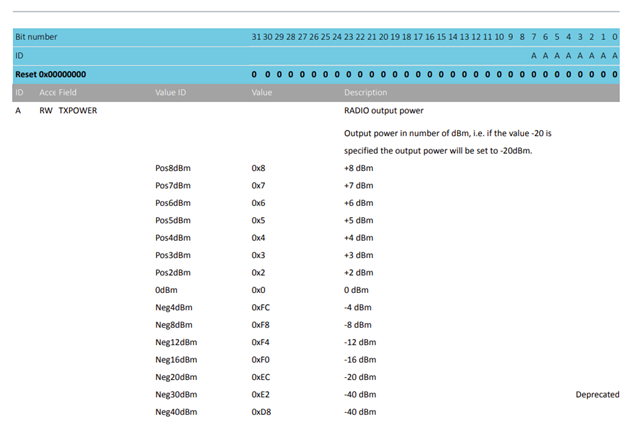Select the 0xF4 value cell
This screenshot has height=424, width=639.
pyautogui.click(x=260, y=342)
